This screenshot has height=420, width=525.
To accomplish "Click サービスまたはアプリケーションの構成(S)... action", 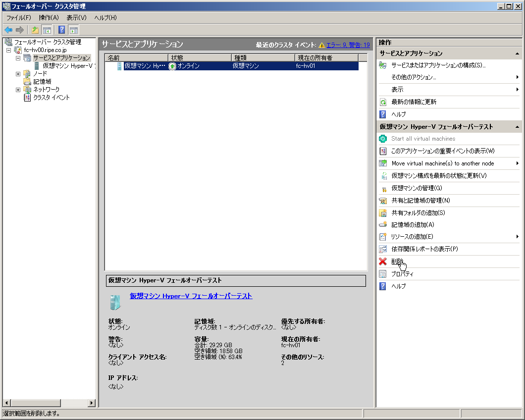I will click(x=439, y=65).
